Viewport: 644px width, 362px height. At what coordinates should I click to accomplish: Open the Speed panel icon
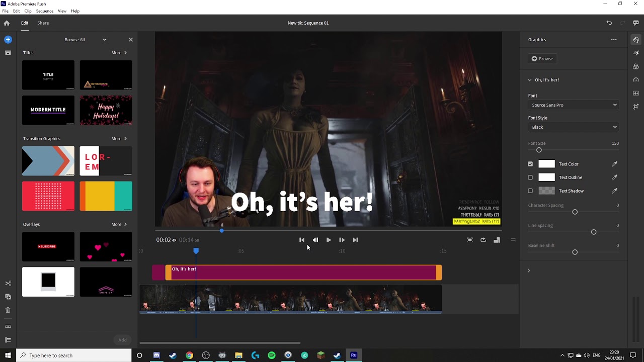(x=636, y=80)
